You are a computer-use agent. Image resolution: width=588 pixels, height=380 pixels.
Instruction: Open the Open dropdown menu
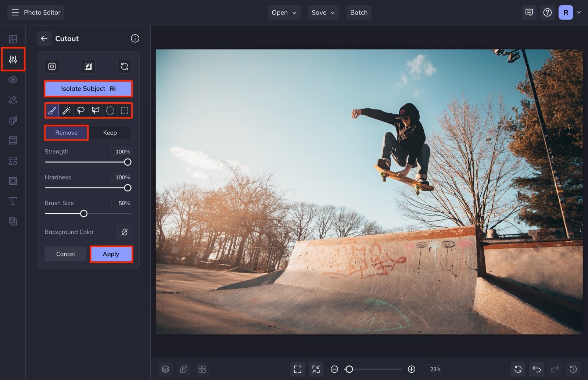pyautogui.click(x=284, y=12)
